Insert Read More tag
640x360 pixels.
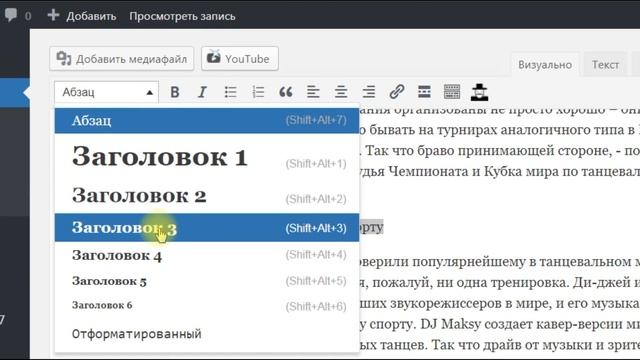click(424, 92)
